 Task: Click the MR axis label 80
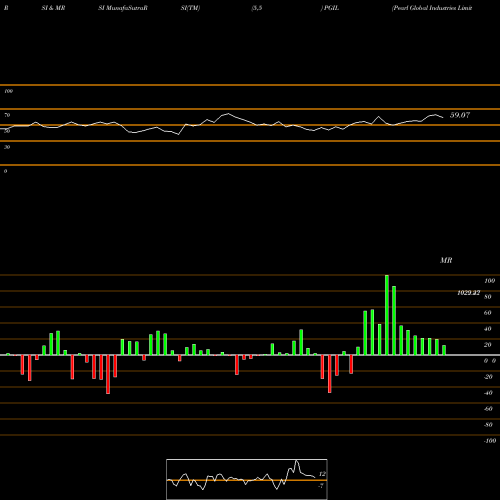[x=488, y=297]
